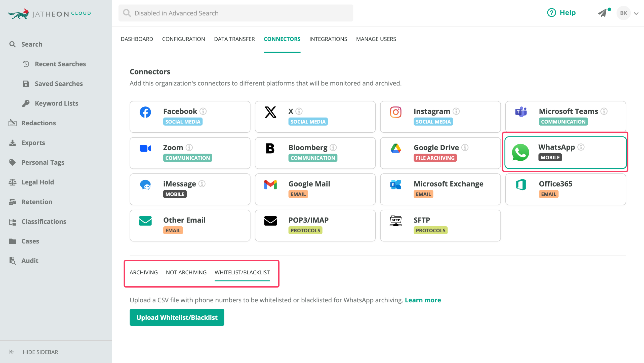Viewport: 644px width, 363px height.
Task: Click Upload Whitelist/Blacklist button
Action: tap(177, 317)
